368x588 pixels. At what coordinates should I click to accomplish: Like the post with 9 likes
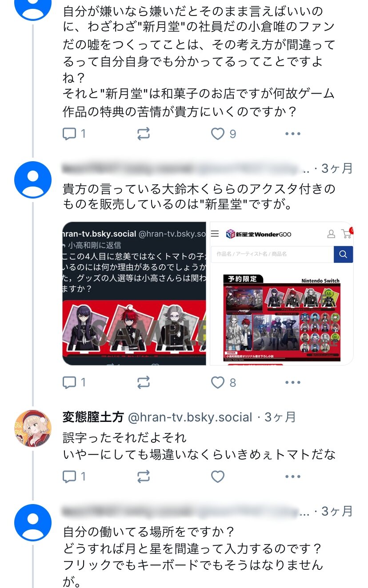coord(223,134)
